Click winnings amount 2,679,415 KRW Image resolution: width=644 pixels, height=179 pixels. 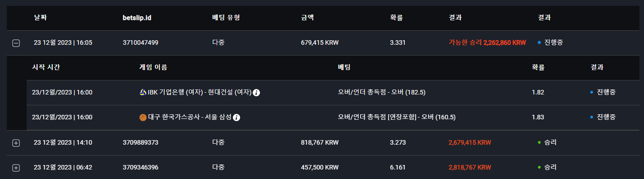(470, 142)
